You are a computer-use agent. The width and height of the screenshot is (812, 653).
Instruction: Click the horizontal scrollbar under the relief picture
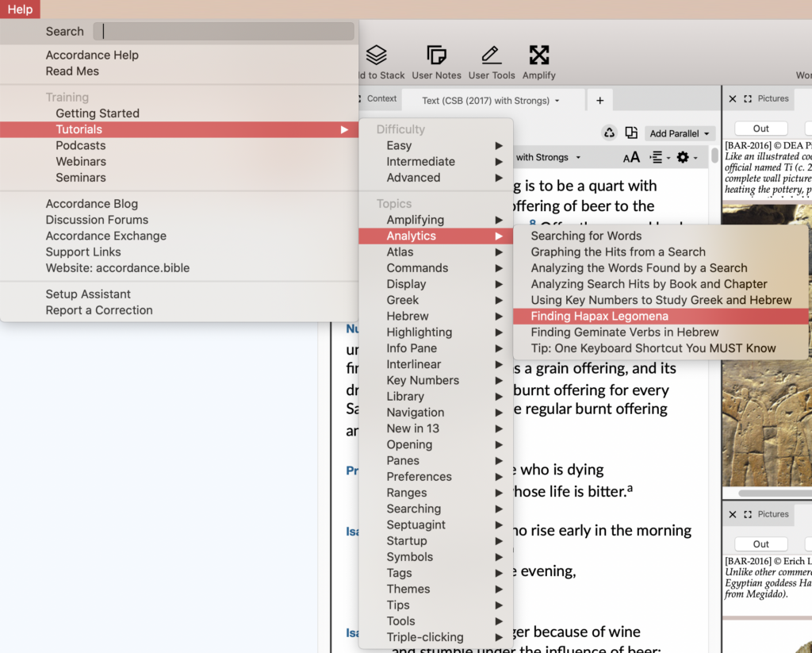click(775, 493)
